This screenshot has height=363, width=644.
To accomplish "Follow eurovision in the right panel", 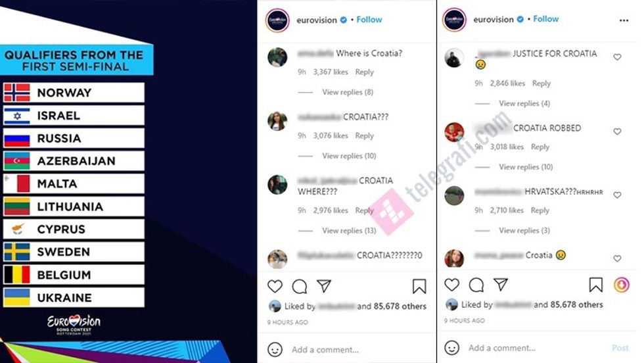I will coord(546,19).
